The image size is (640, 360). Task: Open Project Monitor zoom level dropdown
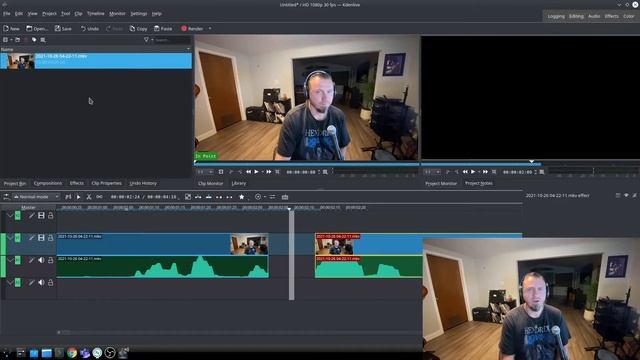tap(432, 172)
